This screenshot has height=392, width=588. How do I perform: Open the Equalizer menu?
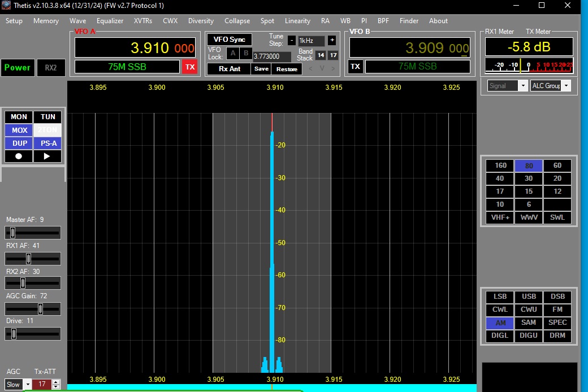tap(110, 21)
